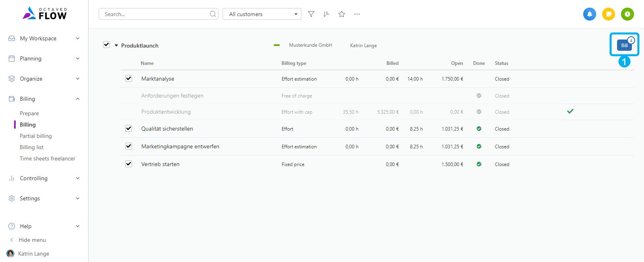
Task: Click Hide menu link
Action: click(x=32, y=240)
